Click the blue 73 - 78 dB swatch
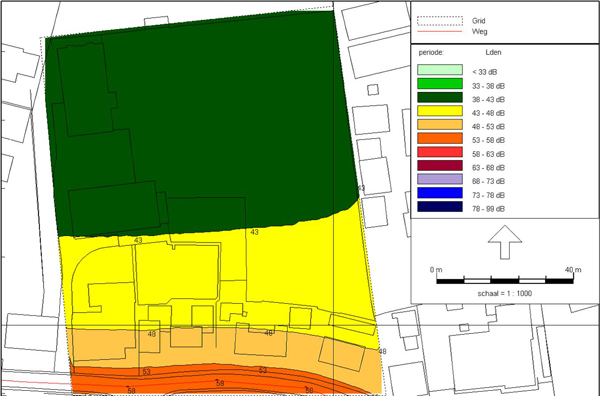The image size is (600, 396). coord(440,193)
